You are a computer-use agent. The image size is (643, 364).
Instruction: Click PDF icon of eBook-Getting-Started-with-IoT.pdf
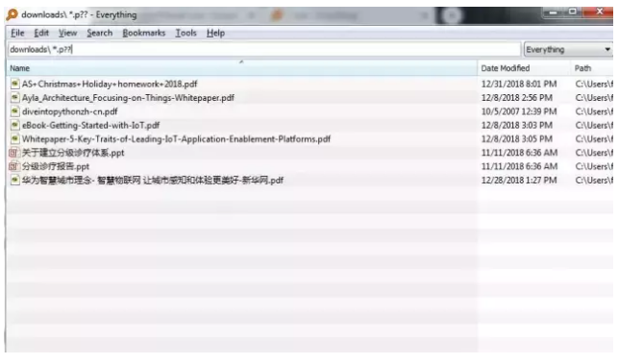[x=14, y=125]
